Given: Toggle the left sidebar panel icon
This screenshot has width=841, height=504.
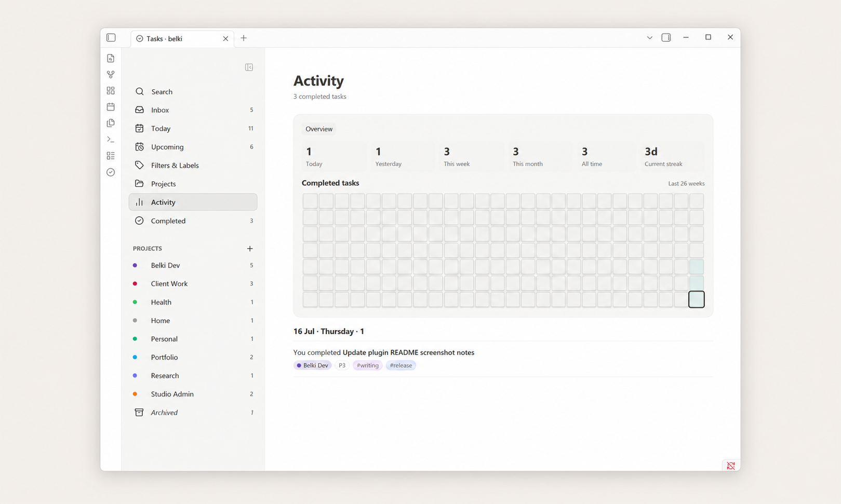Looking at the screenshot, I should [111, 37].
